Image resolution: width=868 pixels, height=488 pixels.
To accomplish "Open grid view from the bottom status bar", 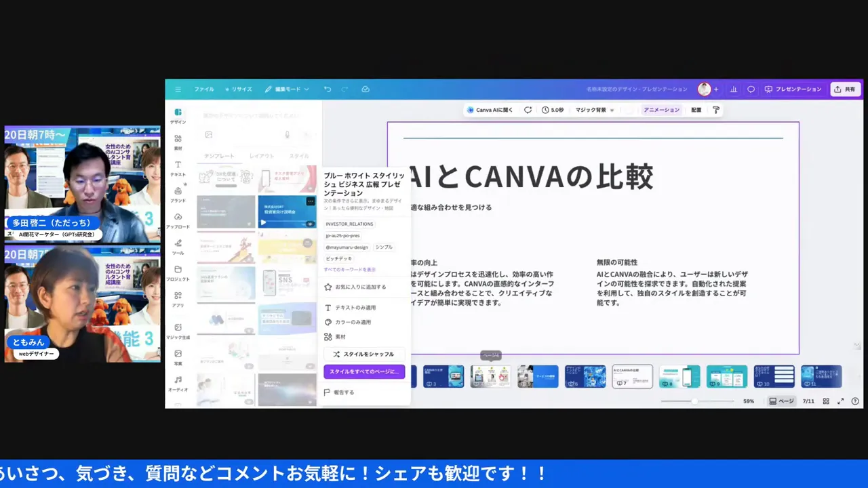I will pos(826,401).
